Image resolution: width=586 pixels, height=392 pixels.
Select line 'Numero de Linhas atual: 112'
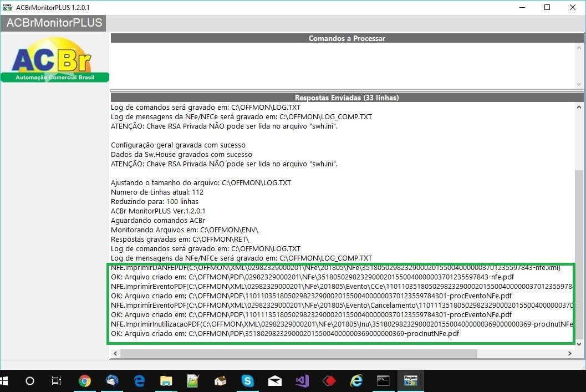click(x=157, y=192)
